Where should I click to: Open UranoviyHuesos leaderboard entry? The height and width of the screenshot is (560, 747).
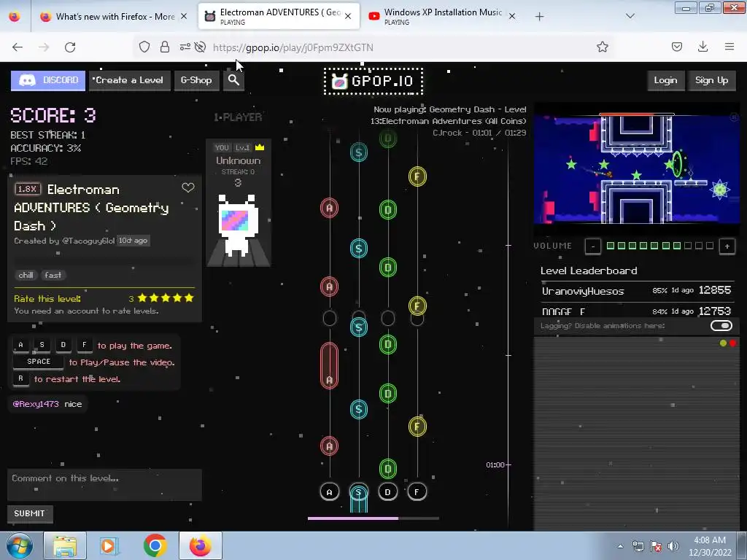(x=636, y=290)
